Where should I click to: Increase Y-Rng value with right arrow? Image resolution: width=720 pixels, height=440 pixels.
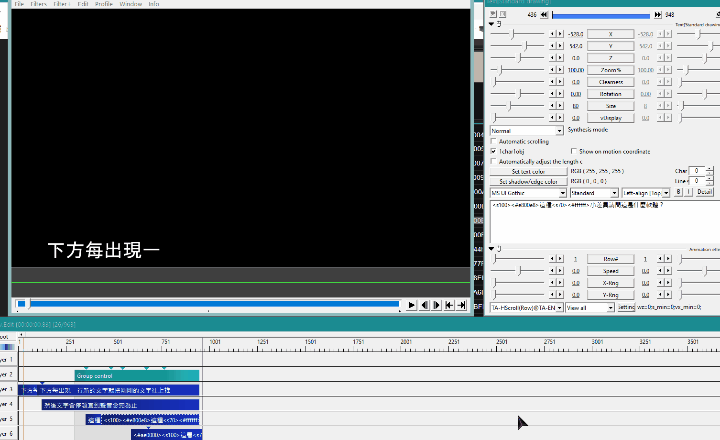(x=560, y=295)
